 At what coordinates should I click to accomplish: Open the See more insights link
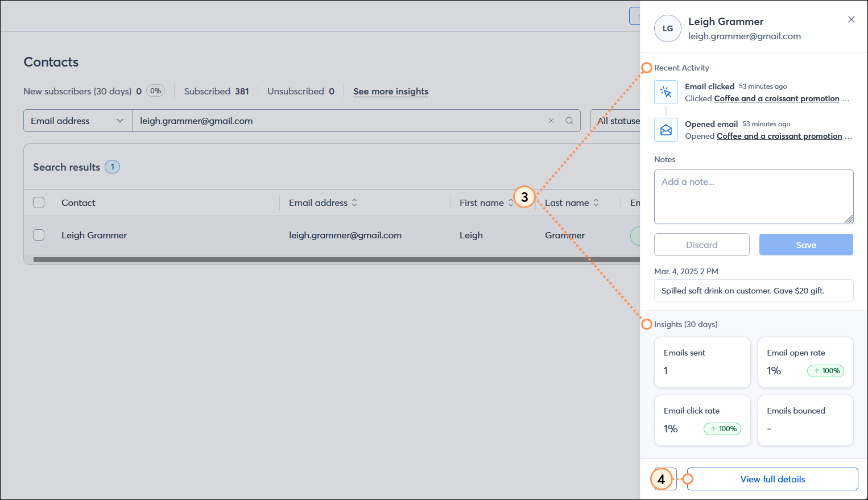point(390,91)
